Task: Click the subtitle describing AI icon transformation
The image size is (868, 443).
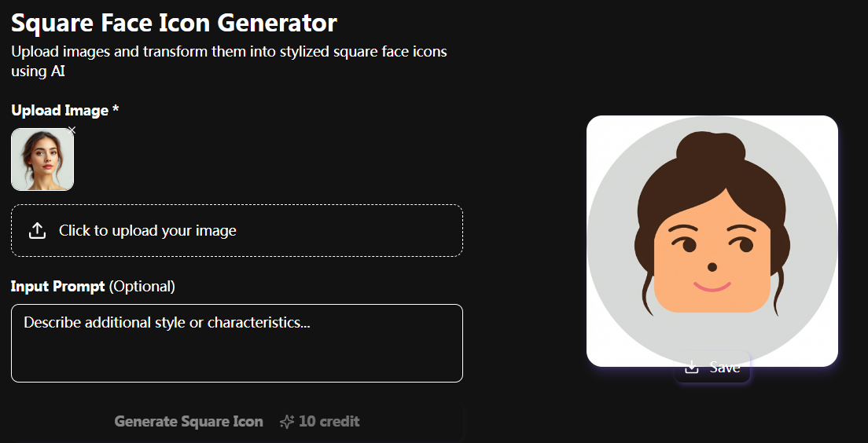Action: (x=229, y=61)
